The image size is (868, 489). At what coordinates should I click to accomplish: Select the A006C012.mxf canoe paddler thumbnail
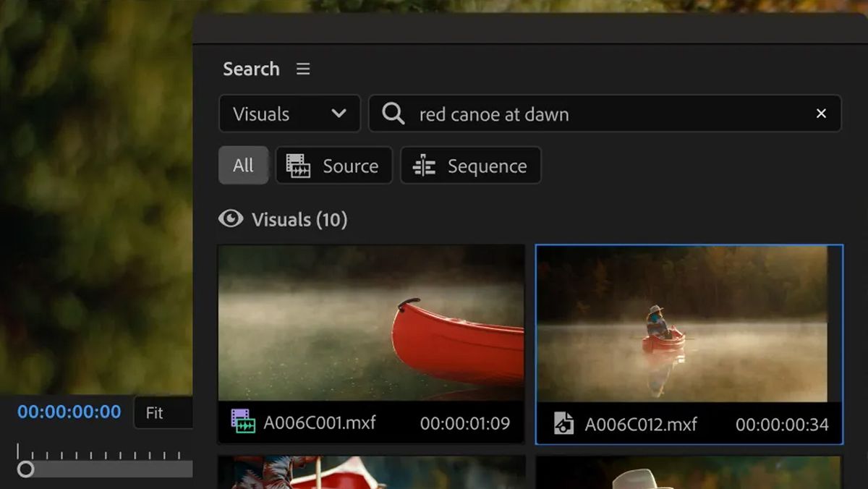(x=682, y=323)
